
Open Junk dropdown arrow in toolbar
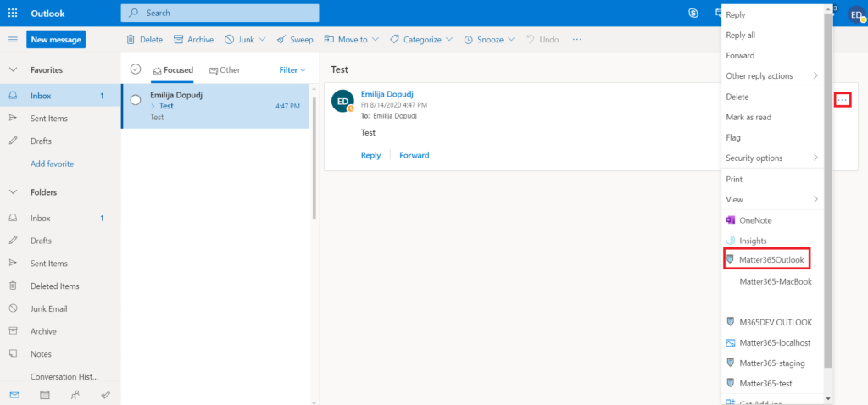pyautogui.click(x=263, y=39)
